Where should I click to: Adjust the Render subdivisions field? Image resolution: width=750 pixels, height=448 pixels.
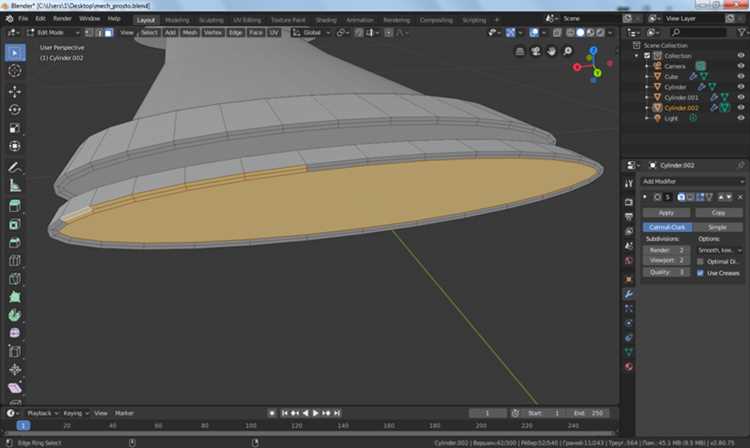pyautogui.click(x=666, y=250)
